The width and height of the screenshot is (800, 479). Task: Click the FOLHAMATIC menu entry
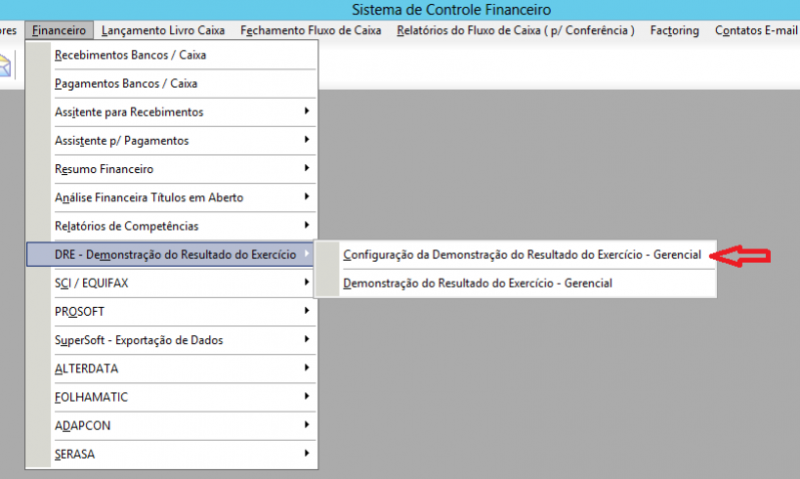[x=91, y=397]
